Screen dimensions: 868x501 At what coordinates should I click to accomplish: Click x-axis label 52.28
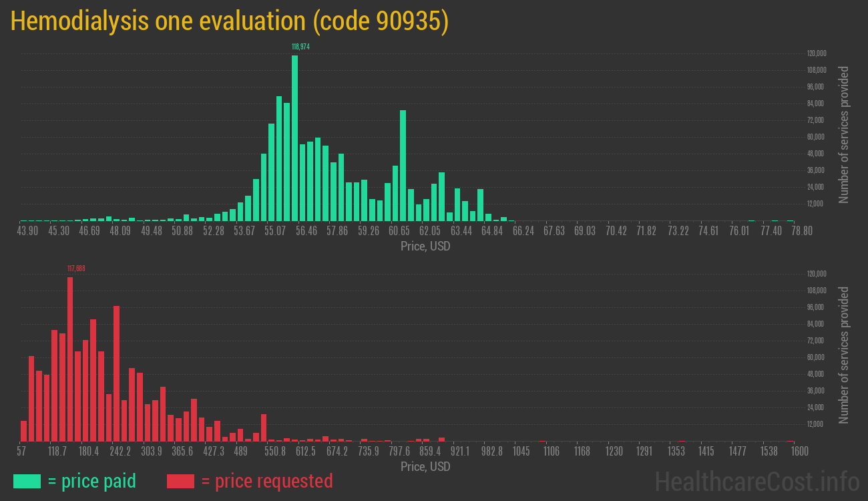click(214, 231)
